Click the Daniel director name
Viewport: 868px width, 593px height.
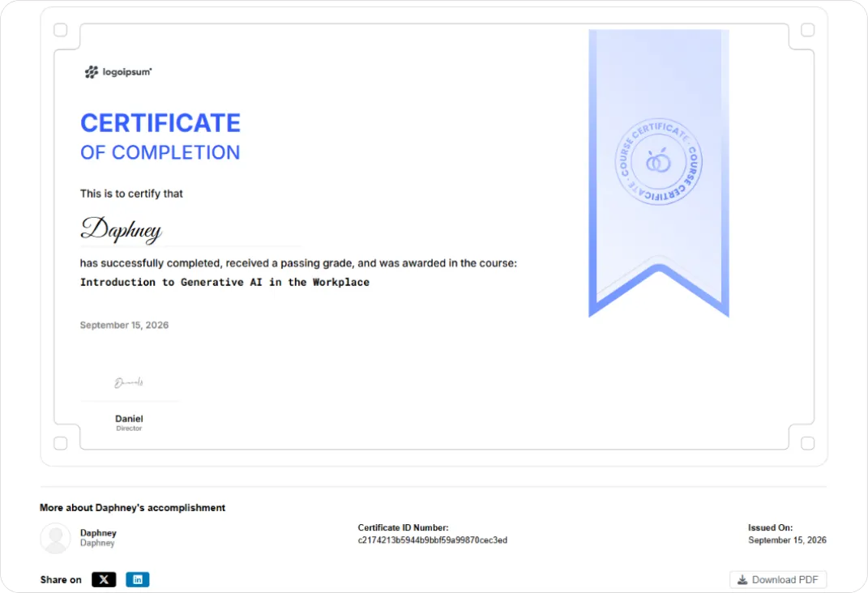[x=129, y=419]
